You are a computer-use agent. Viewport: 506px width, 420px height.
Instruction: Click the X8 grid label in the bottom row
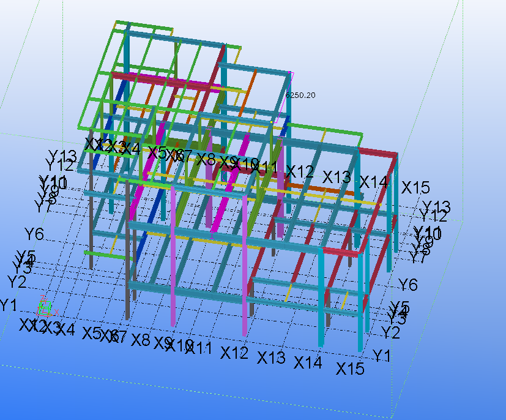click(x=140, y=340)
